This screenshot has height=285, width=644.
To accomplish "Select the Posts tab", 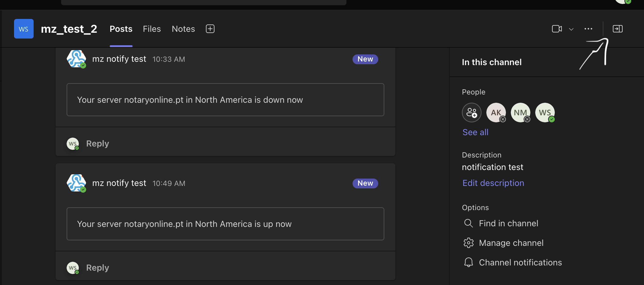I will click(x=121, y=29).
